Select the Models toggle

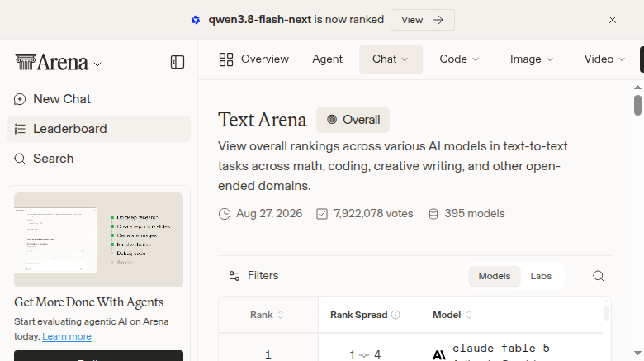(494, 276)
